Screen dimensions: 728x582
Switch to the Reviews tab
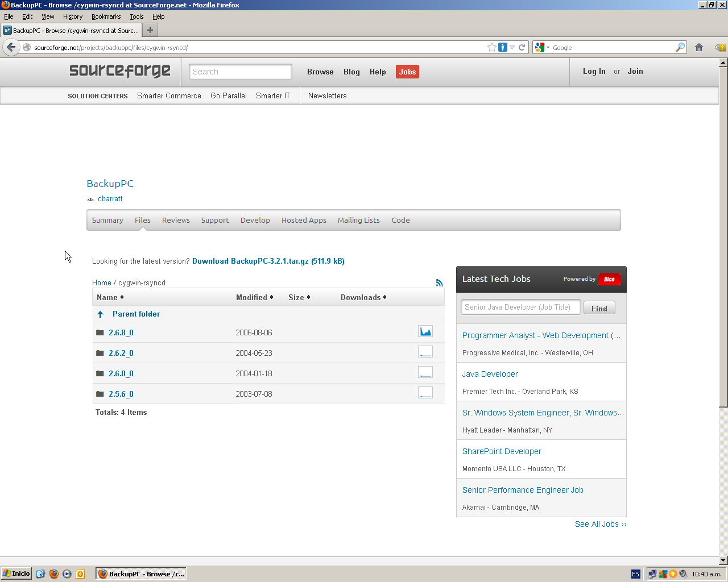click(x=176, y=220)
